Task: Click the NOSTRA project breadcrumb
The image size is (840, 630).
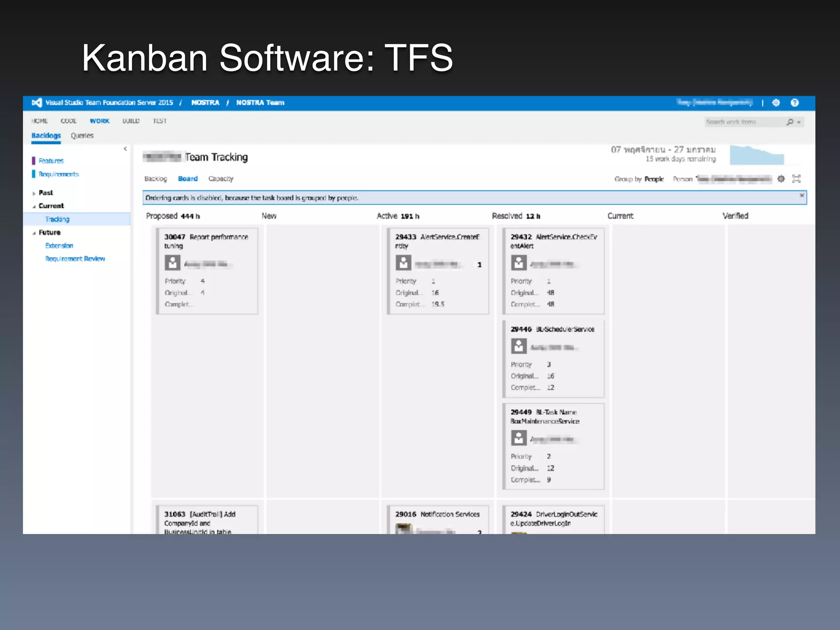Action: 205,103
